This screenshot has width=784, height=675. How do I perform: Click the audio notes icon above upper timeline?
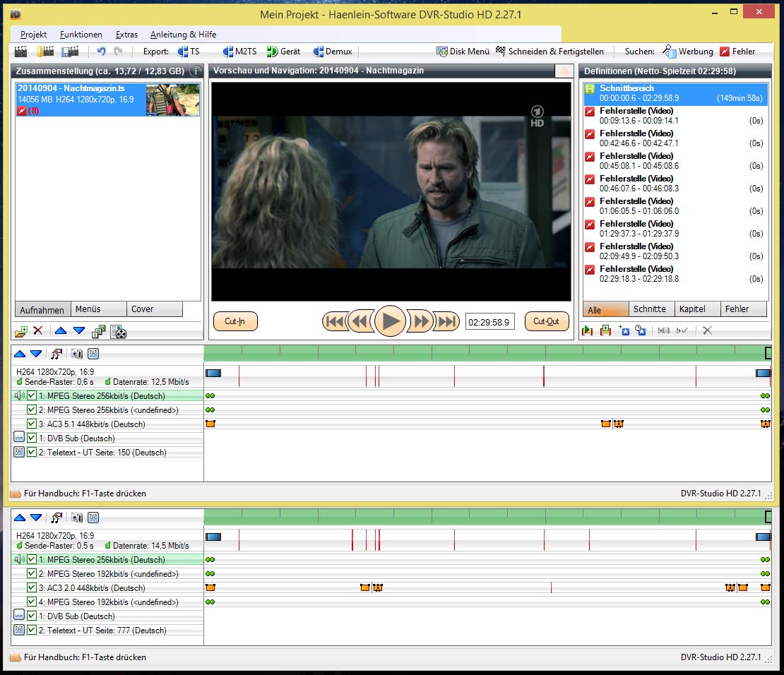(57, 354)
